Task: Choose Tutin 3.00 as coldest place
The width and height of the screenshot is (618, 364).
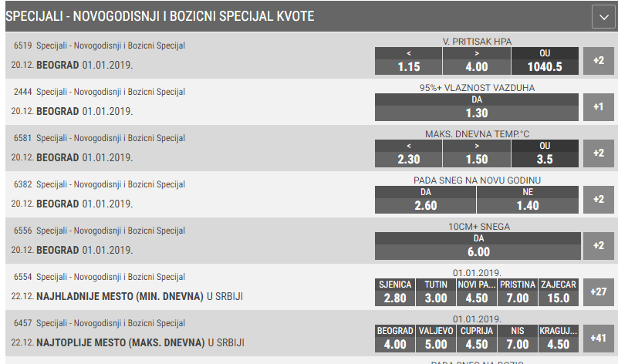Action: point(436,292)
